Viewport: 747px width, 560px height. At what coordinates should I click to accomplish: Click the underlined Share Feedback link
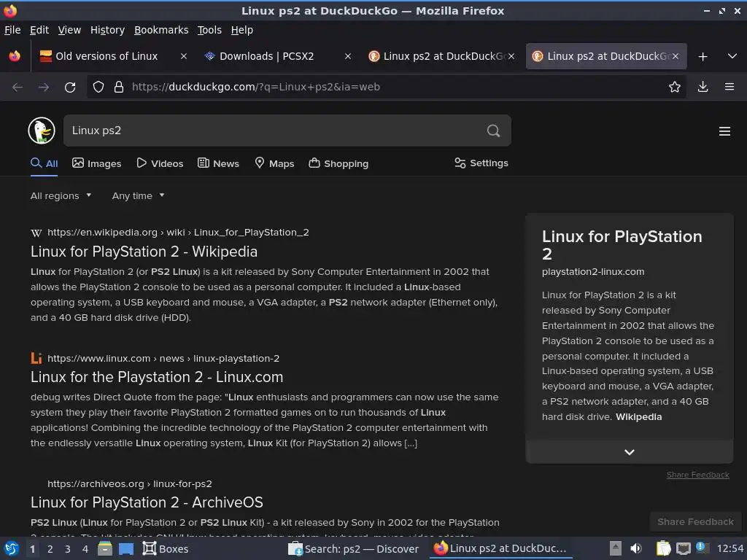pos(698,475)
